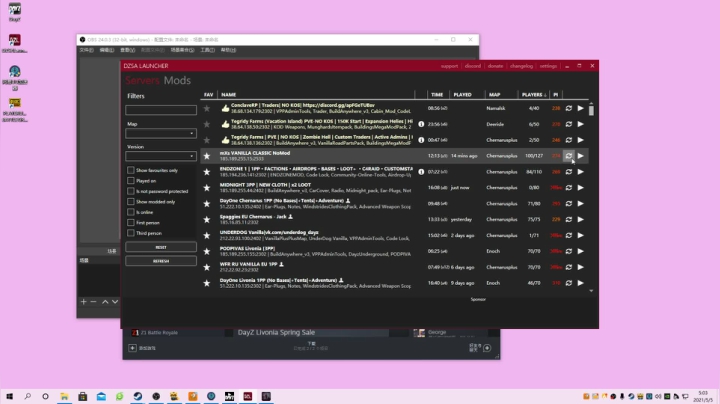720x404 pixels.
Task: Click the server list scrollbar thumb
Action: coord(591,111)
